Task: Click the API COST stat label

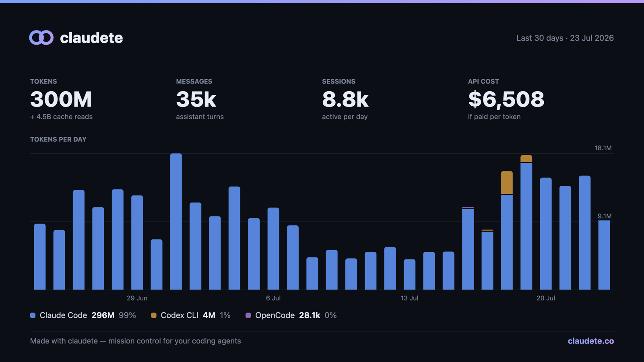Action: [x=483, y=81]
